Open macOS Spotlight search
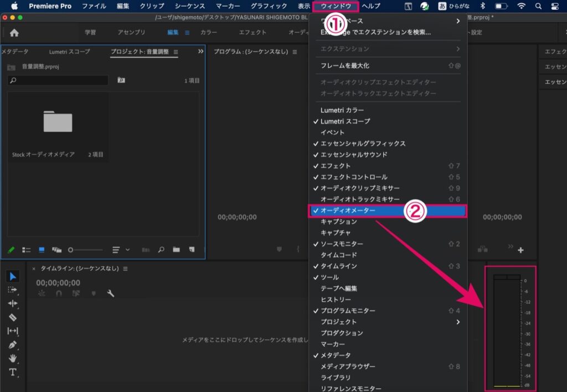Screen dimensions: 567x392 538,6
